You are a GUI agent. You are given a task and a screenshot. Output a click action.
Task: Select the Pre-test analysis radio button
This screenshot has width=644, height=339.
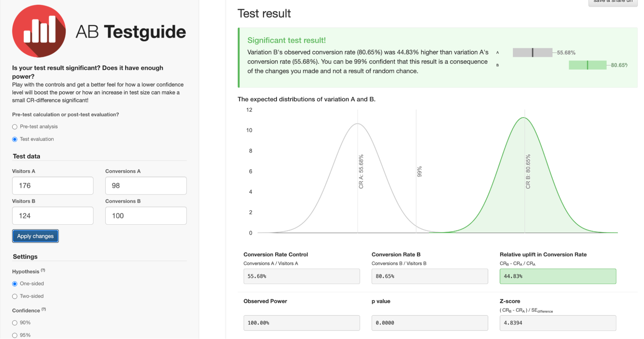coord(14,127)
